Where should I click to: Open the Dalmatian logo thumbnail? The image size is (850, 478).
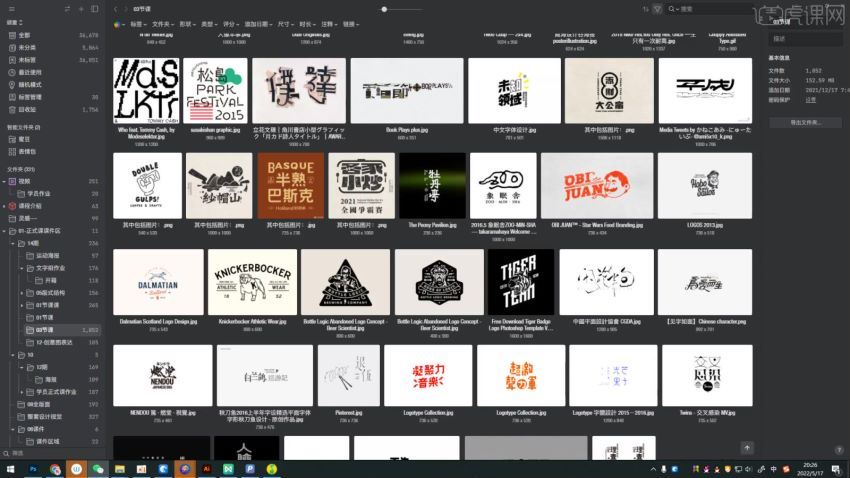click(158, 282)
